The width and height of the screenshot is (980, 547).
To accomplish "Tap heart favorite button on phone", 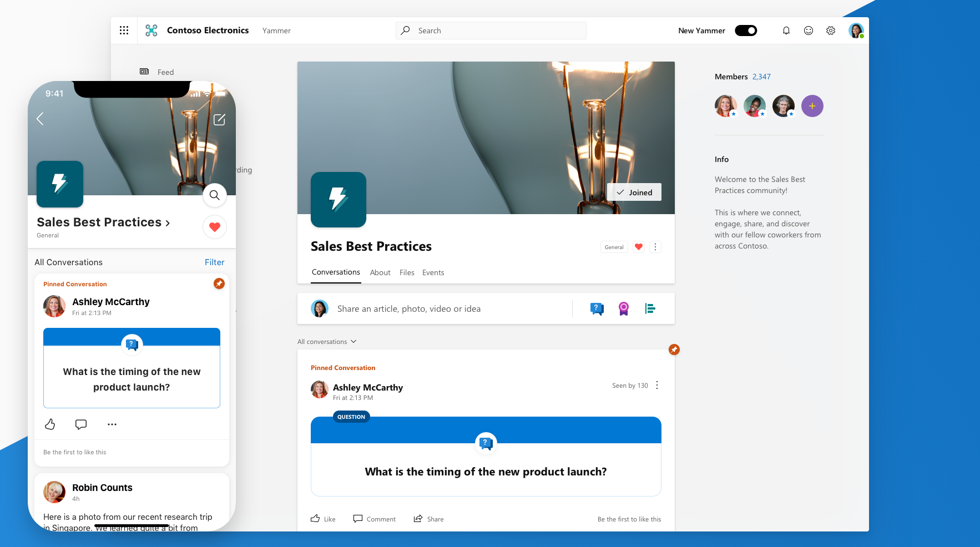I will point(215,227).
